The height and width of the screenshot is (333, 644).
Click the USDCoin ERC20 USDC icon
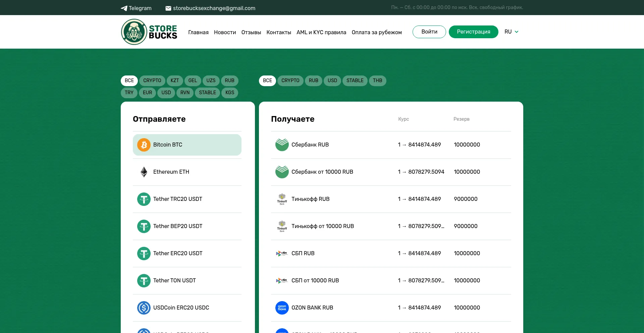144,308
